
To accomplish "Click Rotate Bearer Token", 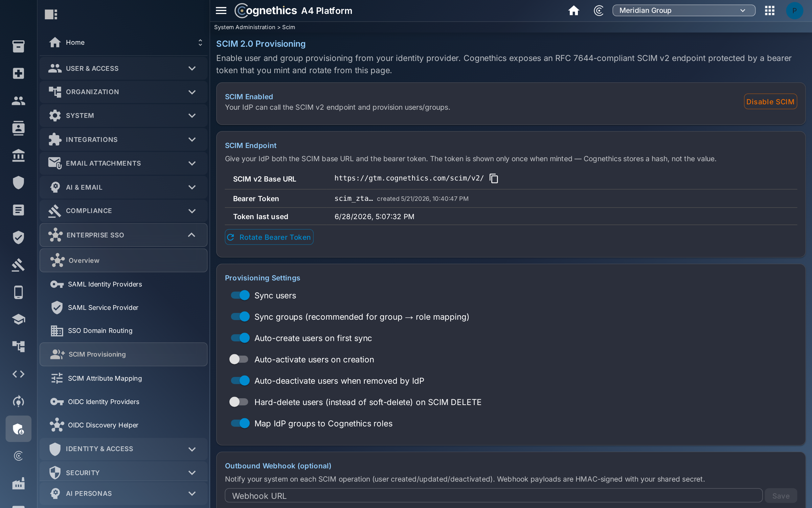I will [269, 237].
